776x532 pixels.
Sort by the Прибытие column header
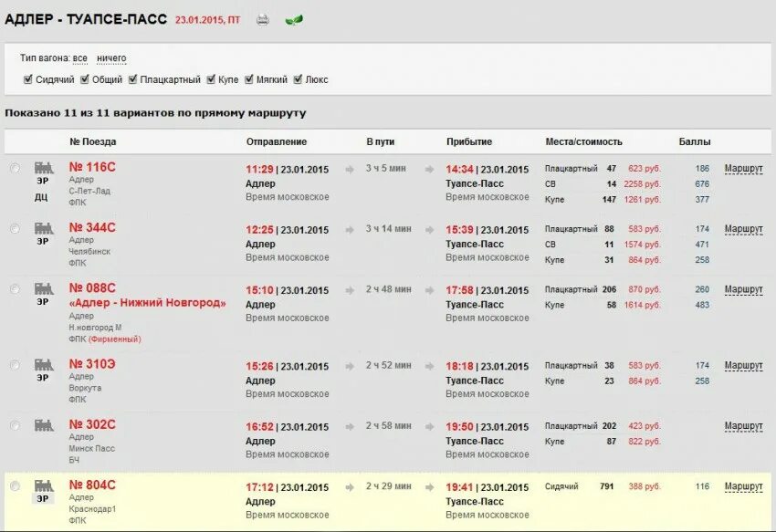pyautogui.click(x=469, y=141)
